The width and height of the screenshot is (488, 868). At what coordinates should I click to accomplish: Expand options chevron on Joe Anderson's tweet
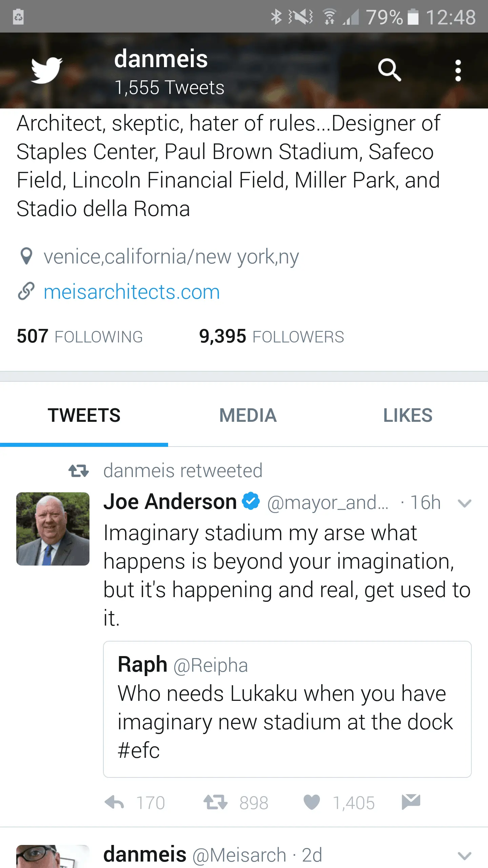464,503
